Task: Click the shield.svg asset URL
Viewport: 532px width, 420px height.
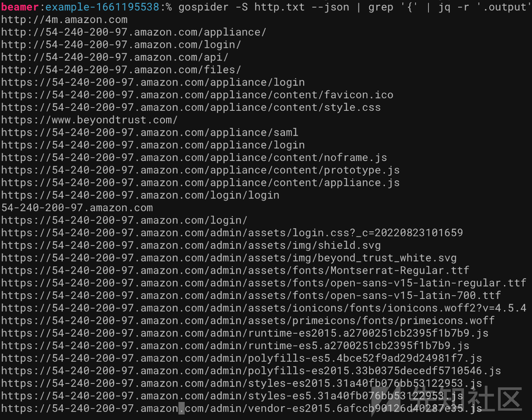Action: pyautogui.click(x=191, y=245)
